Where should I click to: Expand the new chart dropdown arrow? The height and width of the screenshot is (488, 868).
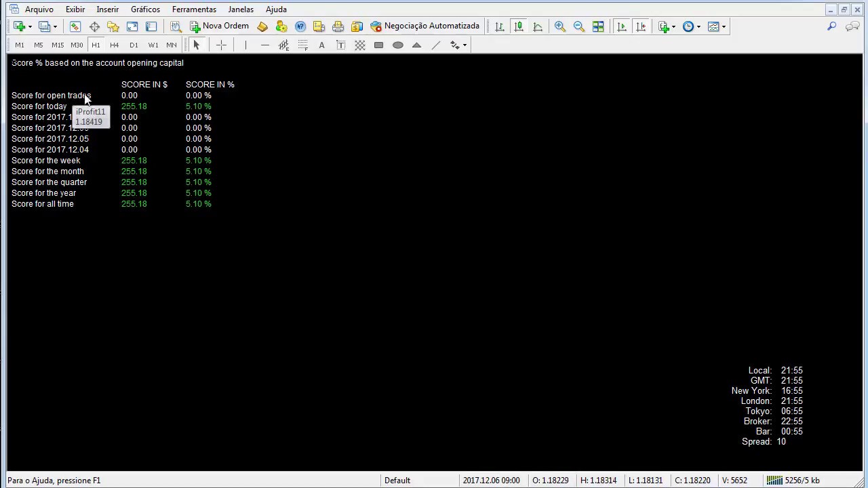coord(30,27)
